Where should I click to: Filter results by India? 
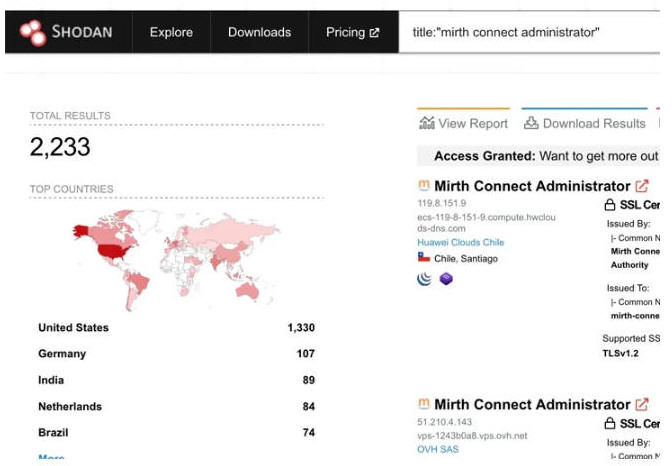(177, 380)
